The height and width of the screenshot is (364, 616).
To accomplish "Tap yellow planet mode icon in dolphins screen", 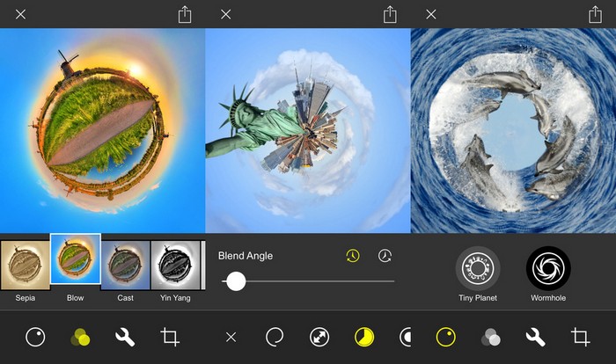I will [446, 337].
